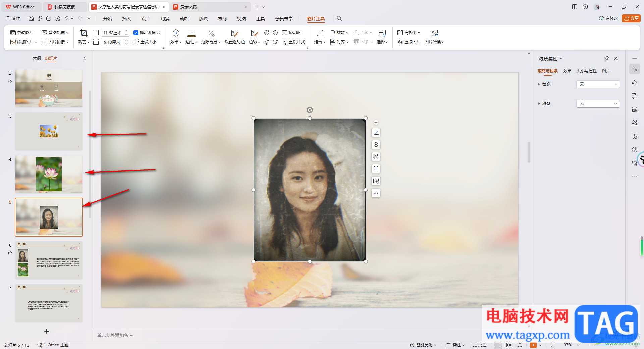Click the 色彩 picture color icon
This screenshot has height=349, width=644.
[255, 33]
